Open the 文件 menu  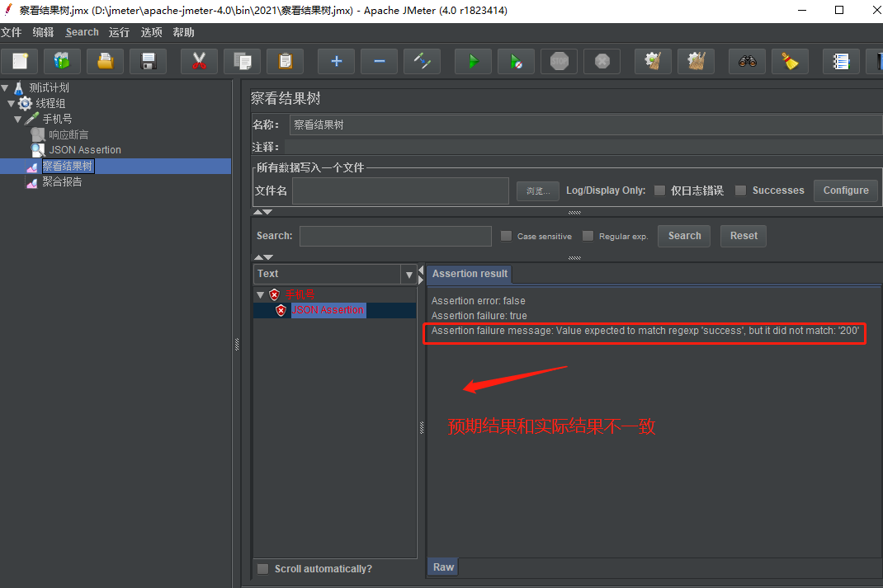click(x=12, y=32)
